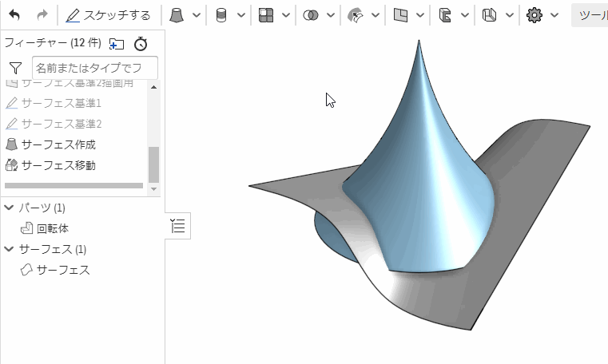The image size is (608, 364).
Task: Click the gray rollback bar in feature list
Action: [x=74, y=186]
